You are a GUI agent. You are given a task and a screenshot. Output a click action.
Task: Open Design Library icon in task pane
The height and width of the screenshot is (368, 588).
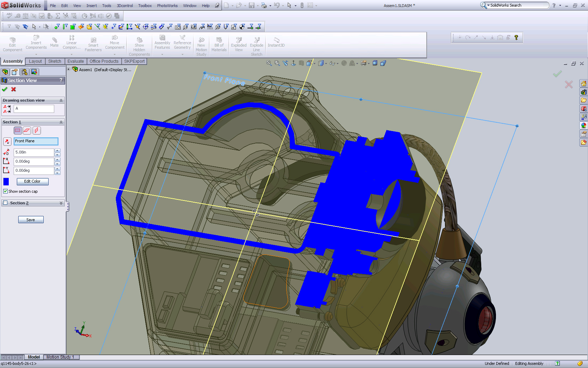pyautogui.click(x=583, y=92)
